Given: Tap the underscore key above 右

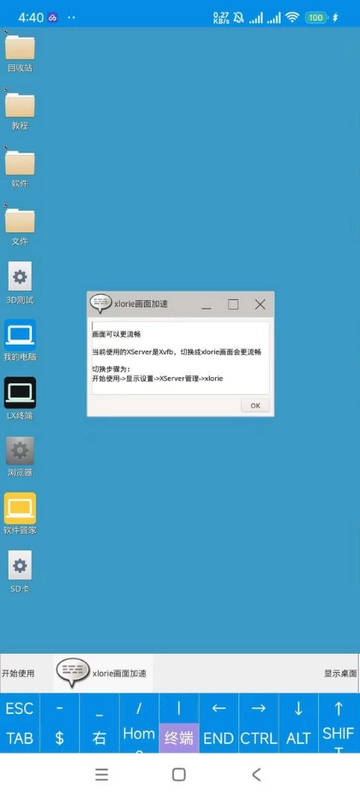Looking at the screenshot, I should 99,709.
